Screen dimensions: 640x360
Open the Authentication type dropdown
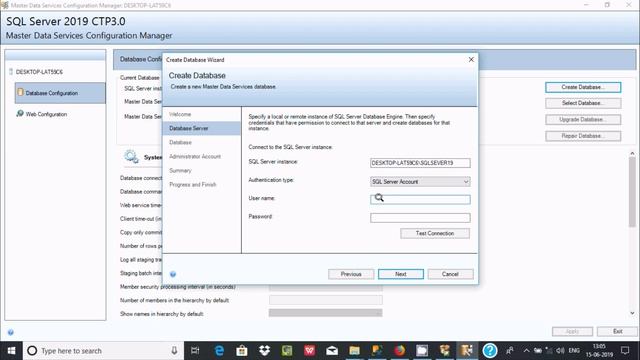[420, 182]
